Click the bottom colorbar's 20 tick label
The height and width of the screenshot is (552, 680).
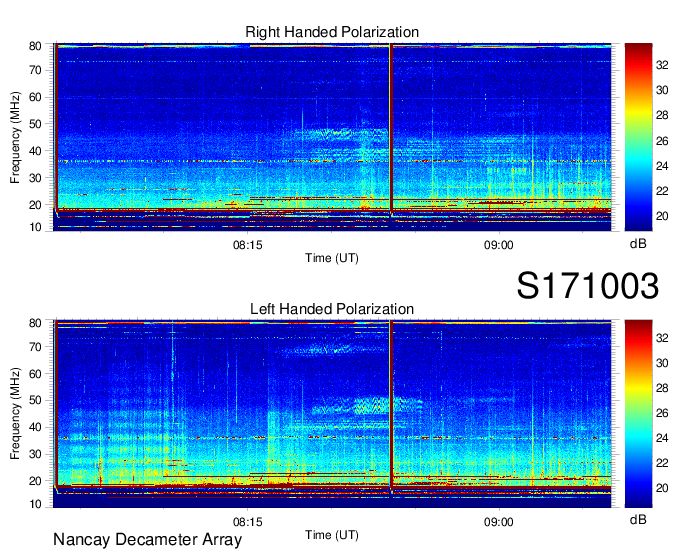point(662,488)
